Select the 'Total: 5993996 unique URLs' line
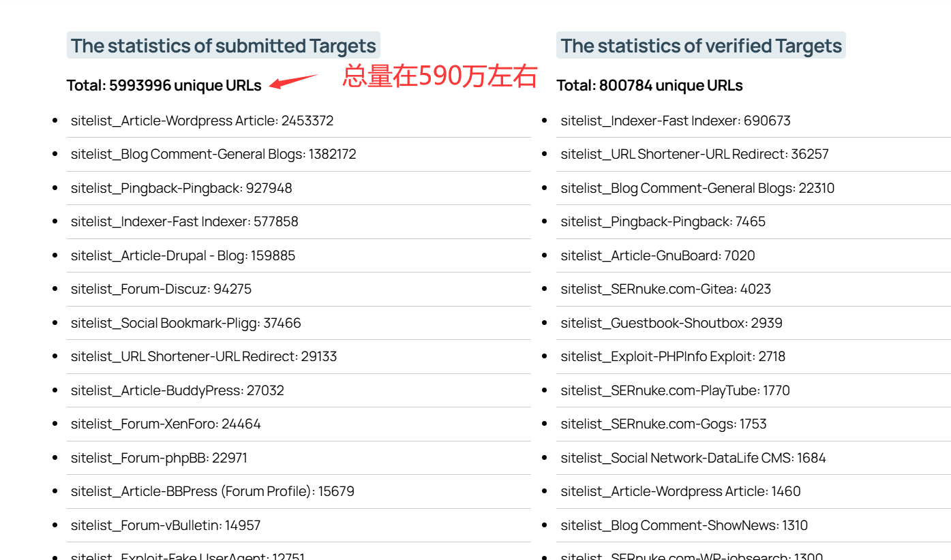The height and width of the screenshot is (560, 951). (164, 86)
